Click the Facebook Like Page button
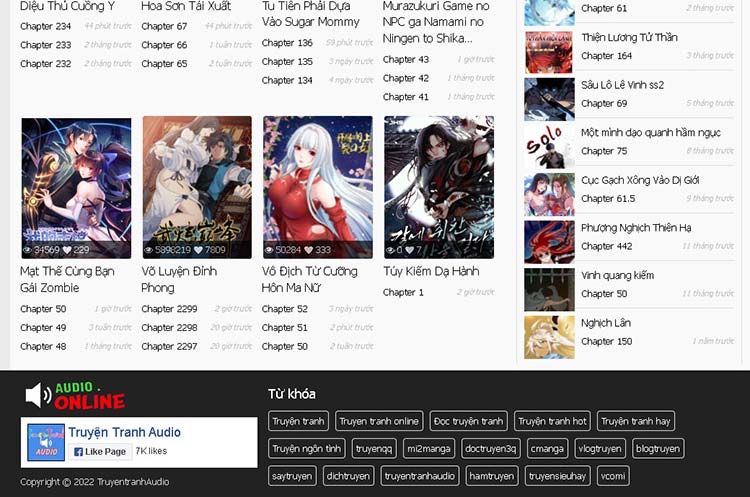This screenshot has width=750, height=497. [x=99, y=451]
